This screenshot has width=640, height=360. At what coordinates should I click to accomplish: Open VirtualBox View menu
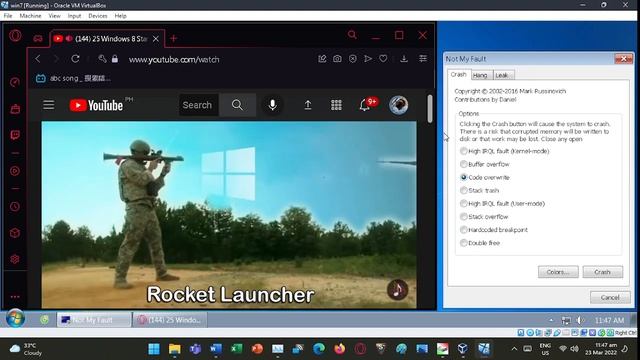pyautogui.click(x=54, y=16)
